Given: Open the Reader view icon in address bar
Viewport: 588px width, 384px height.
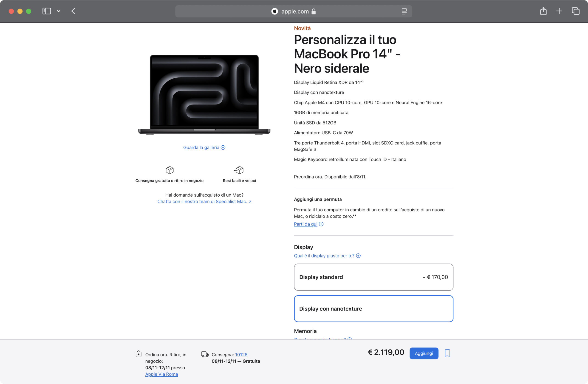Looking at the screenshot, I should pyautogui.click(x=404, y=11).
